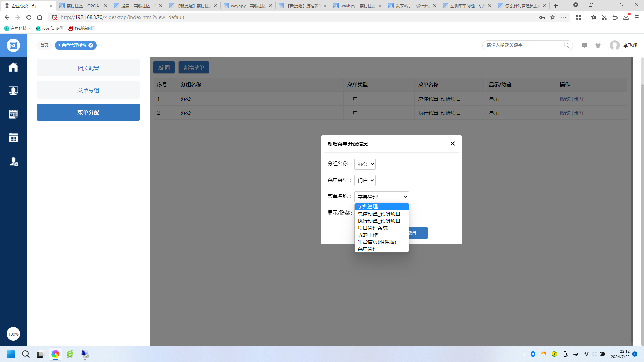Expand the 菜单类型 dropdown
Viewport: 644px width, 362px height.
[365, 180]
